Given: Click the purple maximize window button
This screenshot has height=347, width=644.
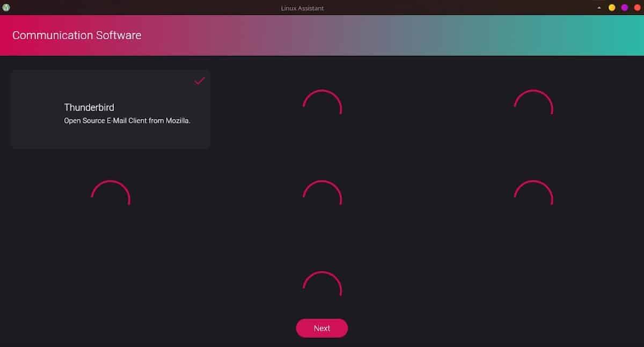Looking at the screenshot, I should (625, 8).
